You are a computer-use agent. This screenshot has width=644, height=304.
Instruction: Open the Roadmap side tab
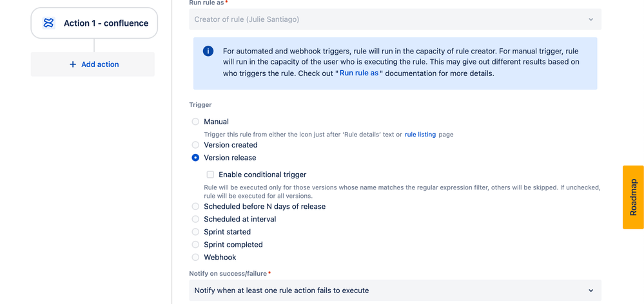pos(633,197)
